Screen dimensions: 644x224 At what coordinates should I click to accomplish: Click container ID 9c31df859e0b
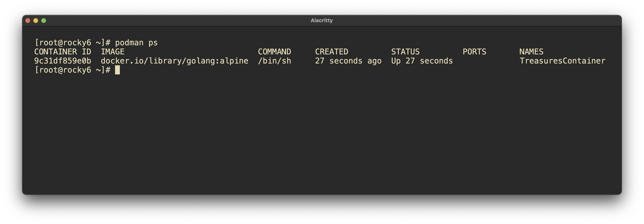62,61
